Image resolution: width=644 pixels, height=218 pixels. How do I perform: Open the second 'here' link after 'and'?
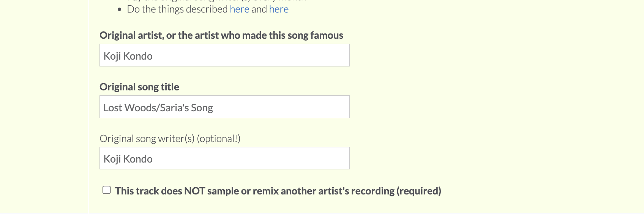pyautogui.click(x=279, y=9)
